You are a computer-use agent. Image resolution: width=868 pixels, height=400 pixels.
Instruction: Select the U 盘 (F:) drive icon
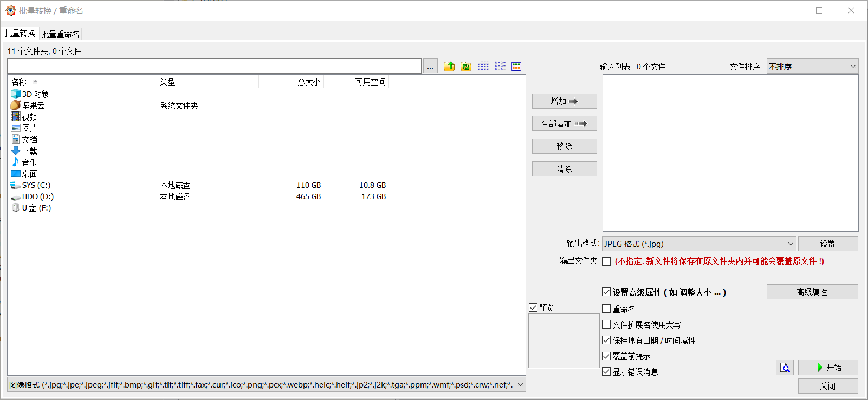[16, 208]
